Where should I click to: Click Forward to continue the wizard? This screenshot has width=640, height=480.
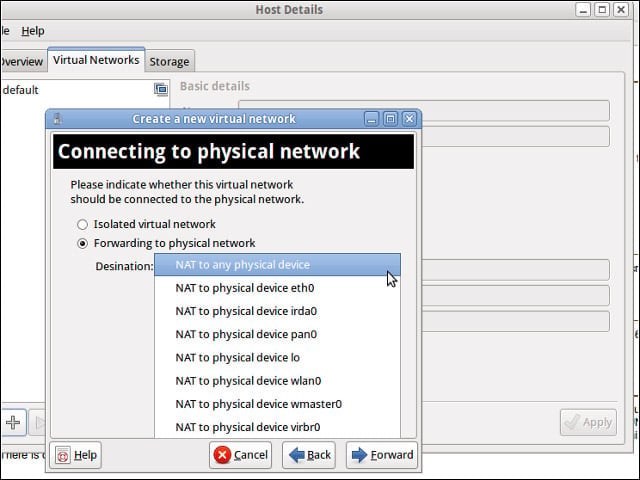[382, 455]
